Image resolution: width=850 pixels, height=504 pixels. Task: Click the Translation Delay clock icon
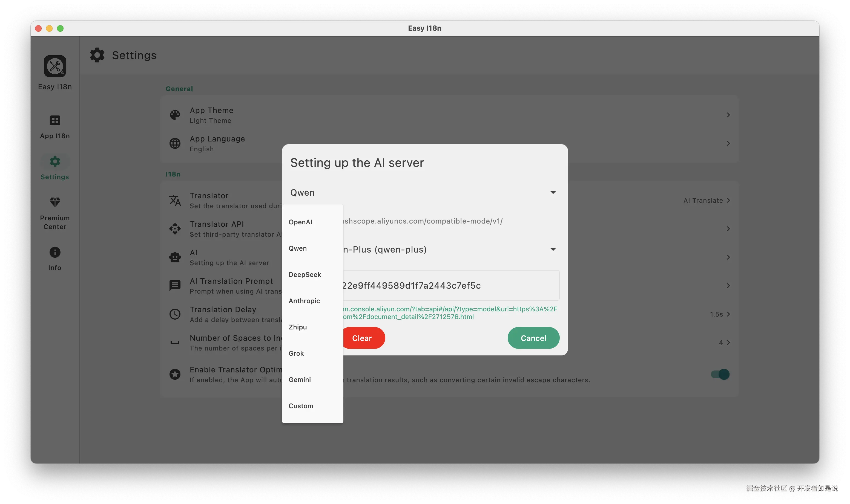pos(175,314)
